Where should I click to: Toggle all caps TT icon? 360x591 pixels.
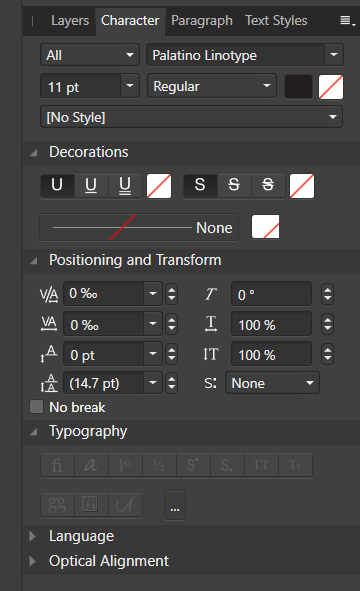point(261,465)
